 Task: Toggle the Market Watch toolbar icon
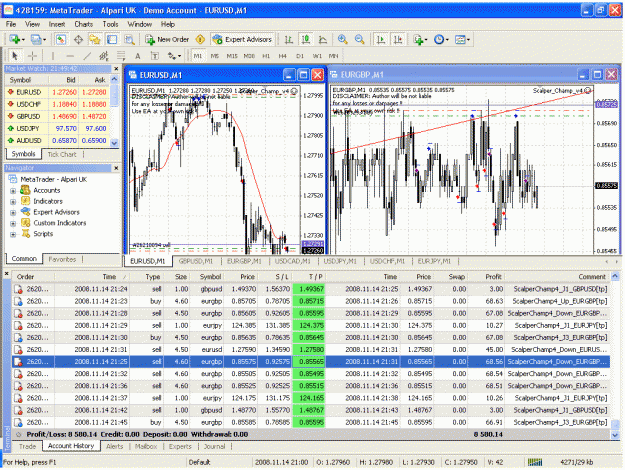tap(61, 39)
